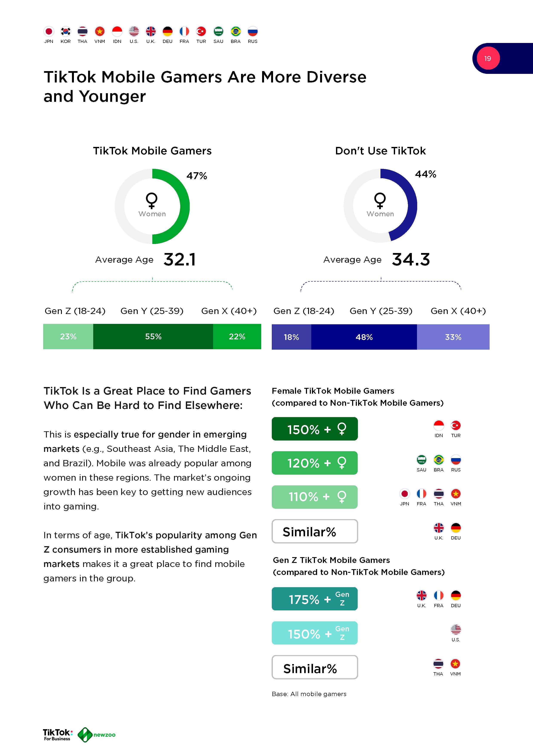Click the U.S. flag beside 150% Gen Z
This screenshot has height=756, width=533.
tap(456, 629)
